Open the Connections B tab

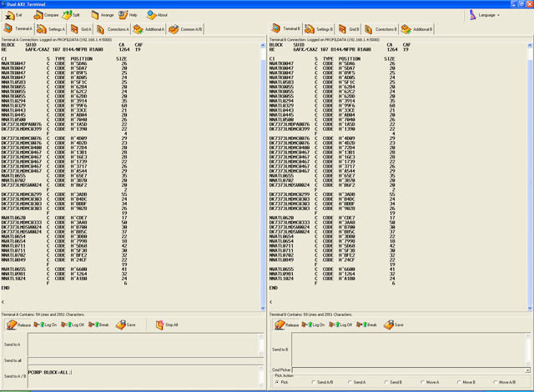[x=381, y=29]
